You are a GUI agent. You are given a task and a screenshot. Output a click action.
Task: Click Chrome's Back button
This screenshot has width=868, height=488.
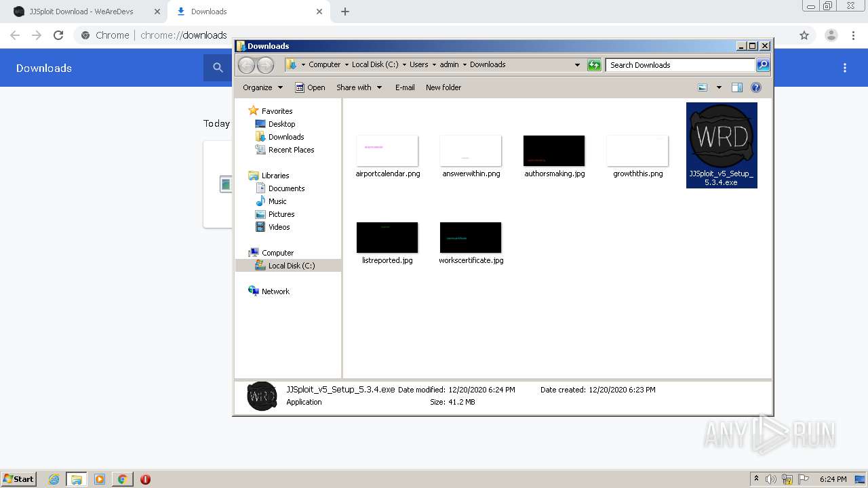15,35
